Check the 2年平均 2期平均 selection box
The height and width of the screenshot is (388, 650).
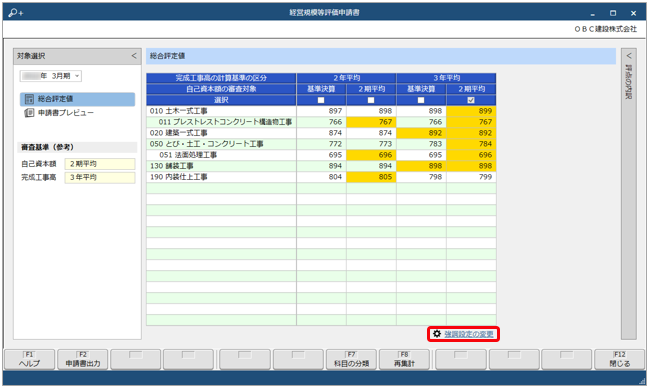tap(371, 100)
